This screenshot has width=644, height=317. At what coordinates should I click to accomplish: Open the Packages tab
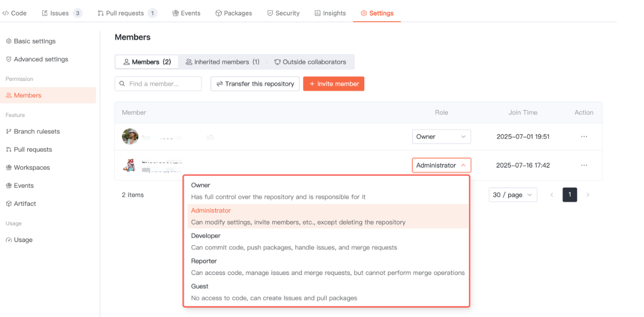point(234,13)
